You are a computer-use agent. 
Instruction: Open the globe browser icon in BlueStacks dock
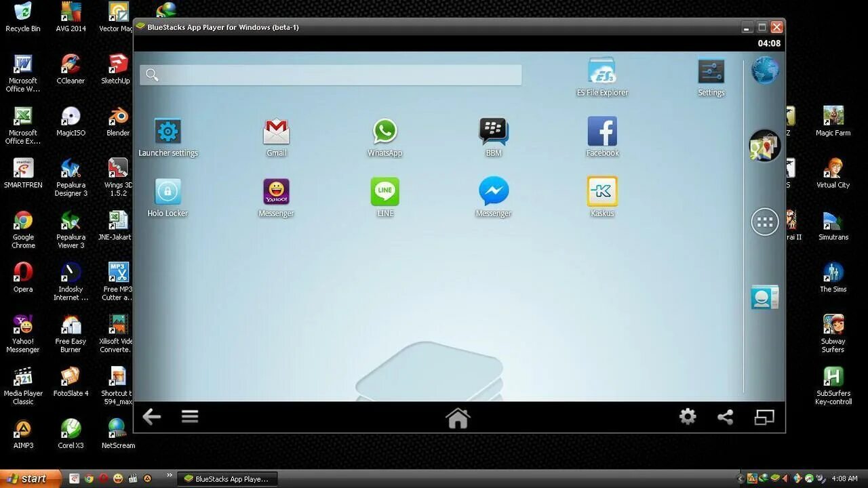coord(764,70)
